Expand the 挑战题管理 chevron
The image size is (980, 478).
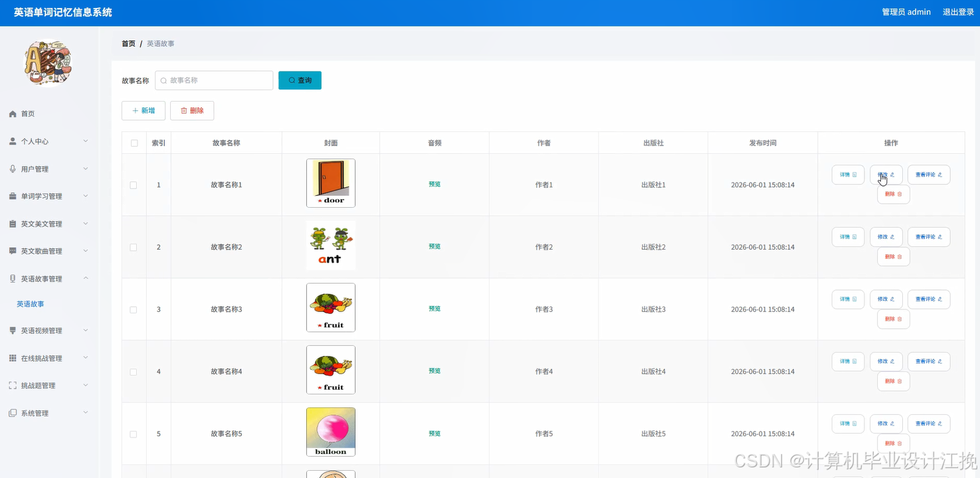point(86,385)
